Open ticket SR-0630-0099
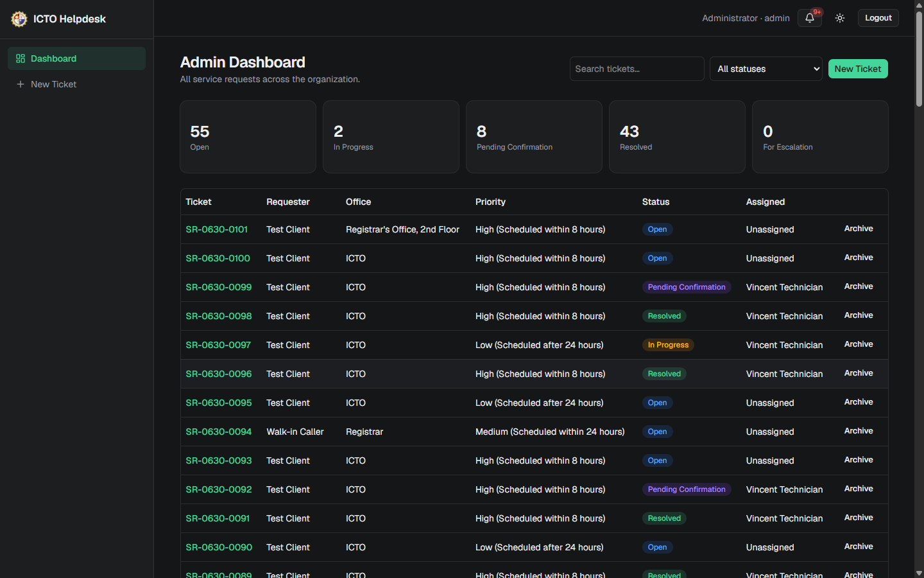 pos(218,287)
